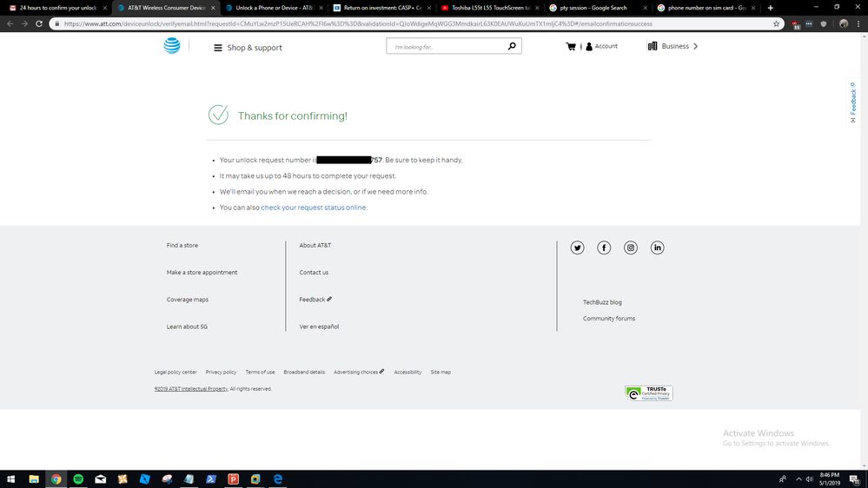Viewport: 868px width, 488px height.
Task: Expand the Business menu arrow
Action: pos(695,47)
